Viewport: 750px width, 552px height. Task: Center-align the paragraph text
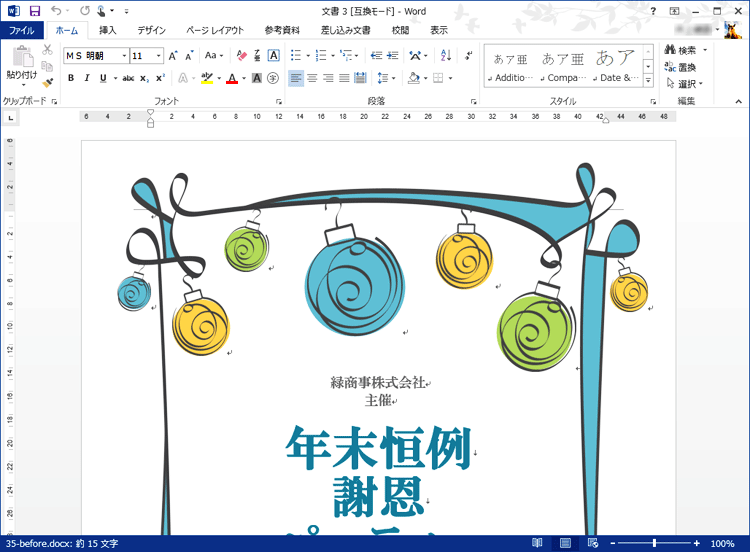point(312,78)
